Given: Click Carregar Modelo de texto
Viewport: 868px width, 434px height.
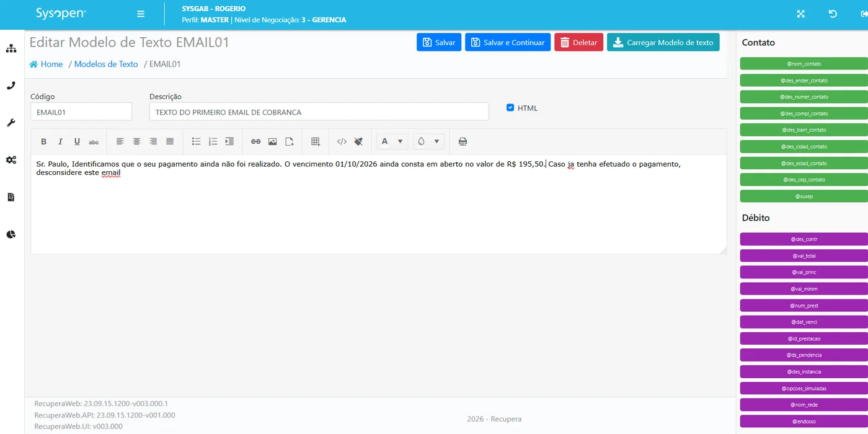Looking at the screenshot, I should pyautogui.click(x=663, y=42).
